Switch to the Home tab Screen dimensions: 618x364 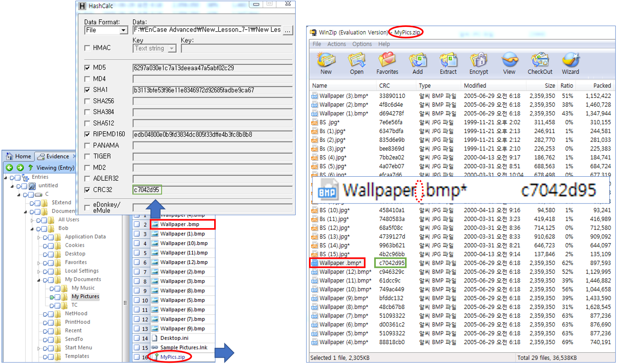(x=19, y=156)
